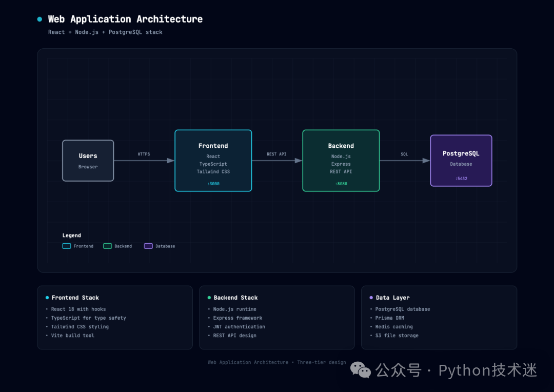Select the Users browser node box
This screenshot has width=554, height=392.
tap(88, 161)
